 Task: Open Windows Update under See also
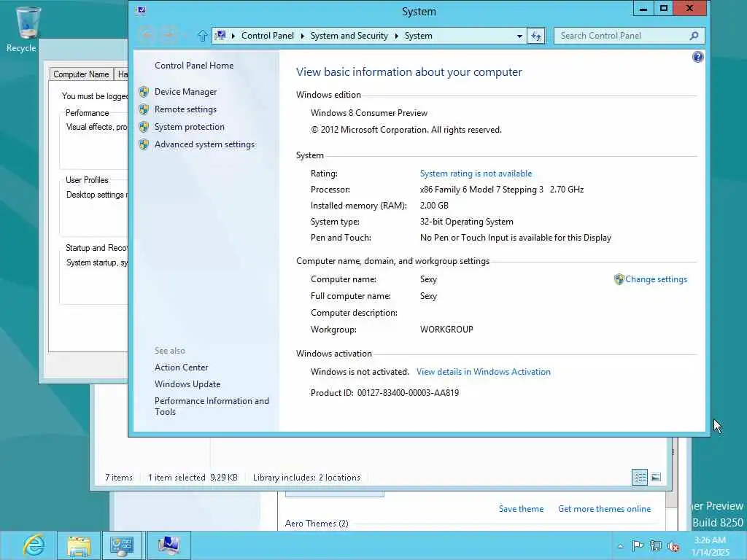pyautogui.click(x=187, y=384)
